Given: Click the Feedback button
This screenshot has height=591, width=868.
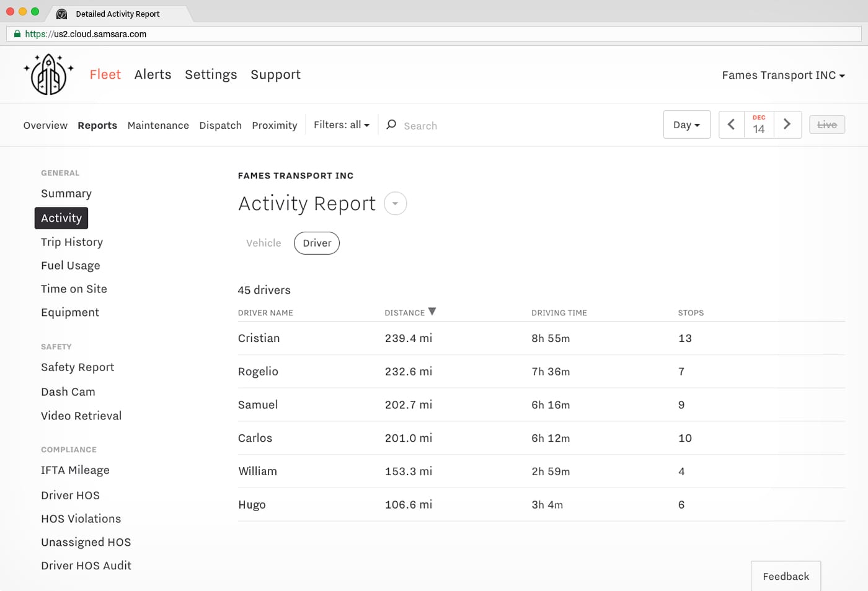Looking at the screenshot, I should click(x=786, y=576).
